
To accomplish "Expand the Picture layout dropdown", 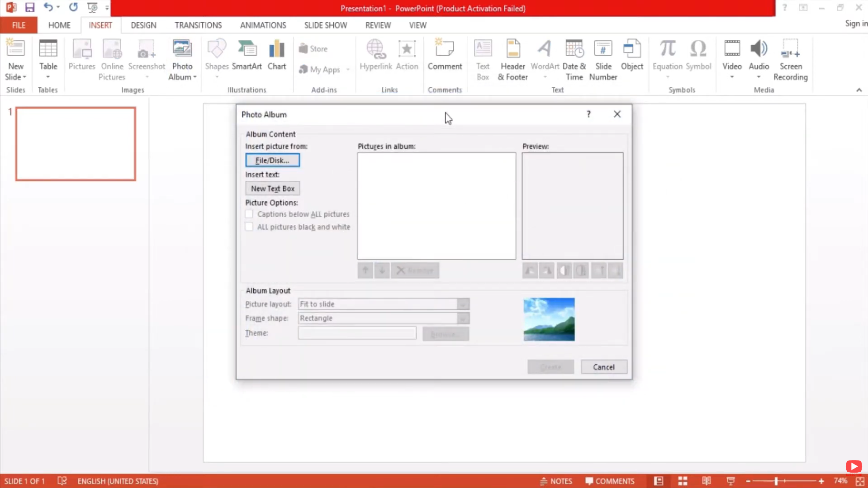I will pyautogui.click(x=463, y=304).
